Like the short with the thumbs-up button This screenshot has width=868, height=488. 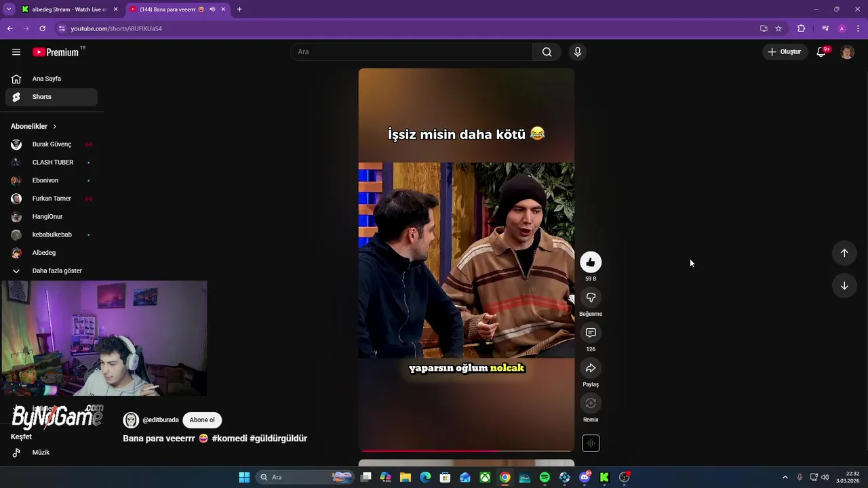click(x=591, y=262)
